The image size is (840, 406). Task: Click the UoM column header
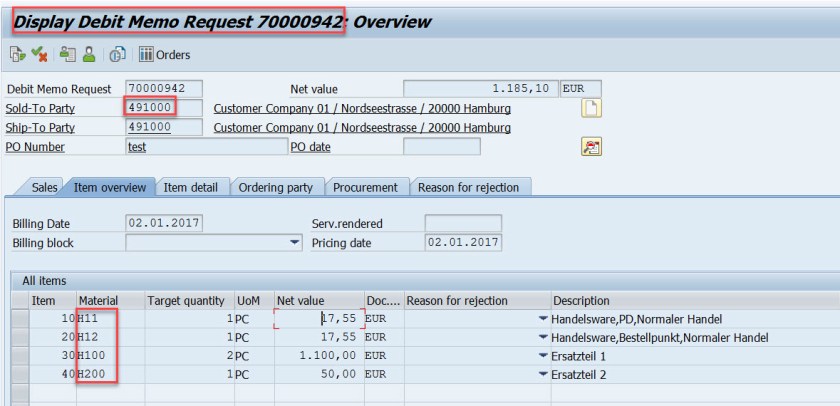254,300
